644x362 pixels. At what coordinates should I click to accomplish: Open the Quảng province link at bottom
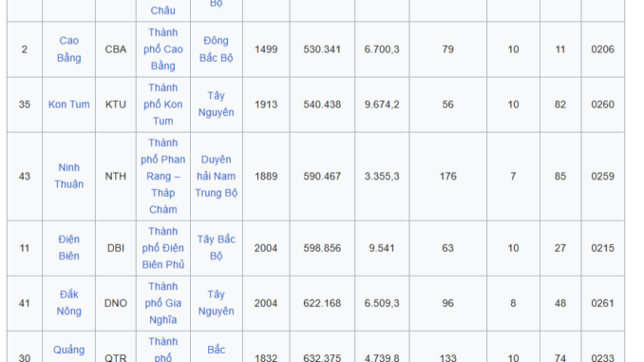click(x=68, y=350)
